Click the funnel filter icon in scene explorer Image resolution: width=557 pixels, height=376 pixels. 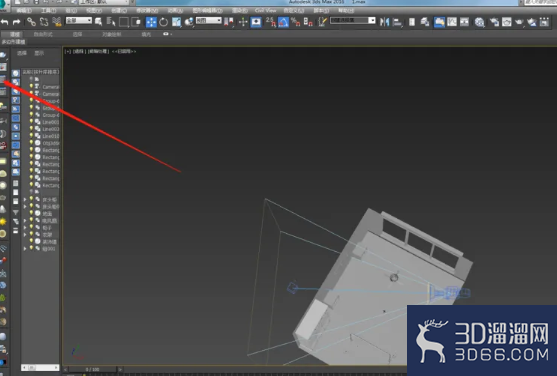[16, 213]
